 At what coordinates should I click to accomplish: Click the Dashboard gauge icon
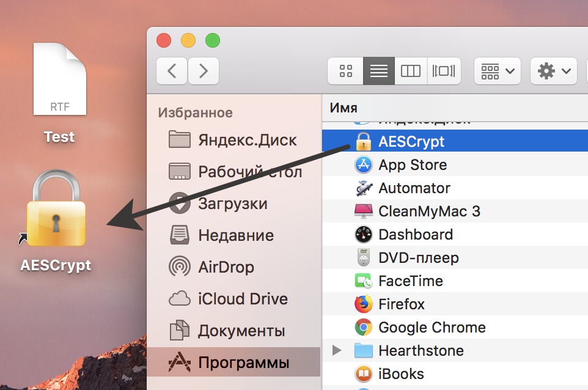[x=364, y=234]
